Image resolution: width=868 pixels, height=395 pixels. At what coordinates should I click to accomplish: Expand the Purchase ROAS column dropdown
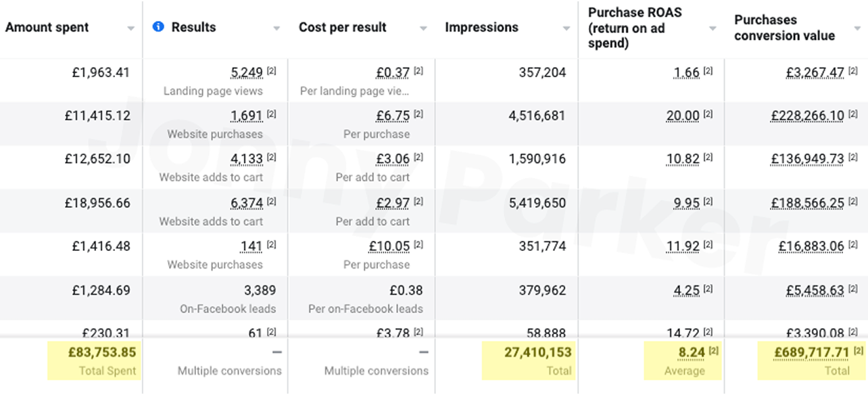pos(713,28)
